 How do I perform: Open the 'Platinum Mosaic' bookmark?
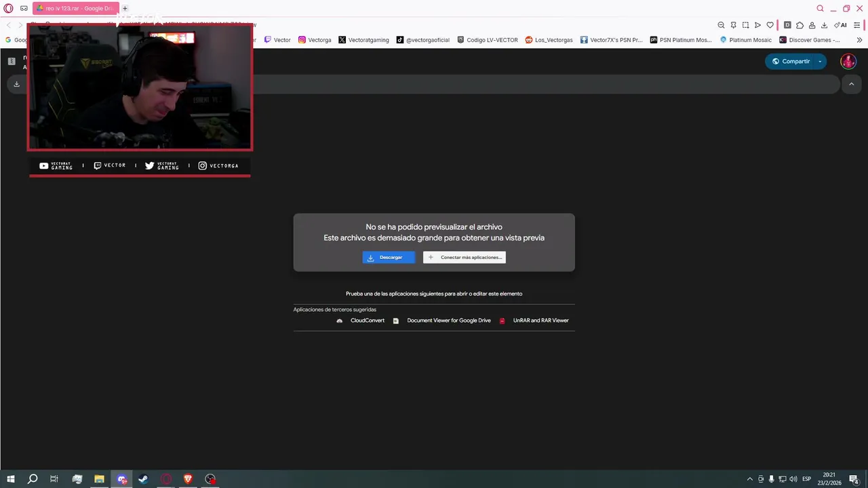(x=746, y=40)
